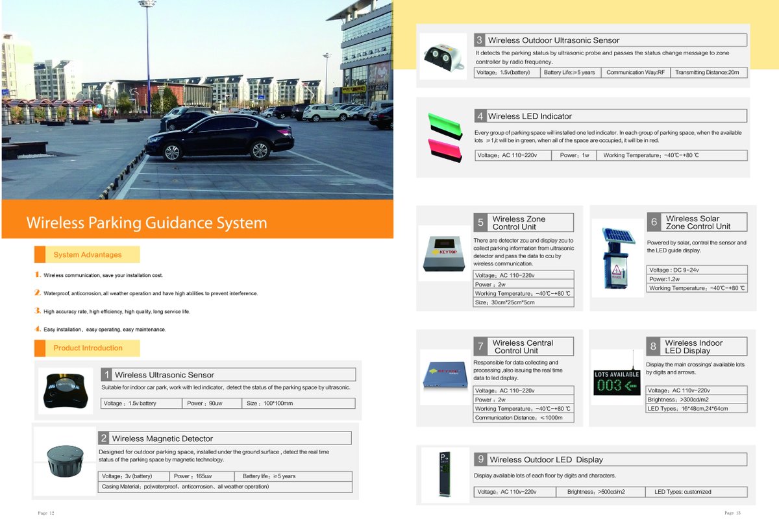This screenshot has height=532, width=779.
Task: Click the 'System Advantages' orange label
Action: point(87,255)
